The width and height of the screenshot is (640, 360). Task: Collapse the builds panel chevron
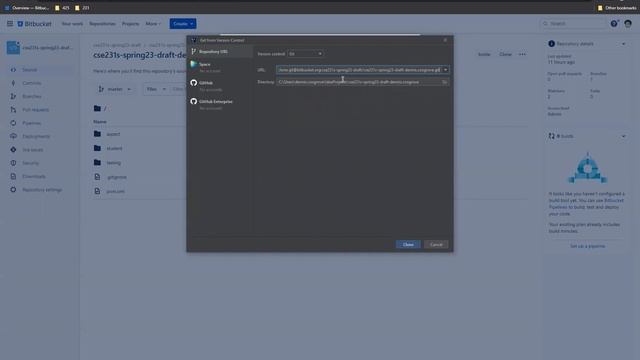623,136
